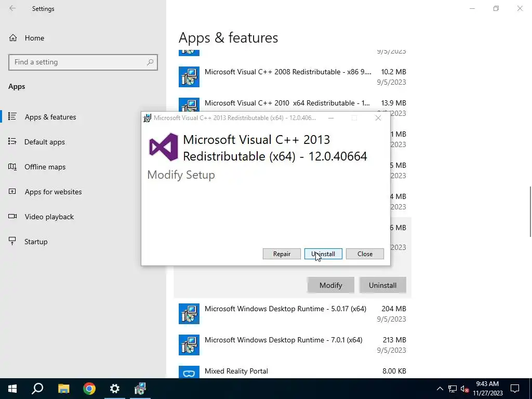Click the Home house icon

(x=13, y=37)
